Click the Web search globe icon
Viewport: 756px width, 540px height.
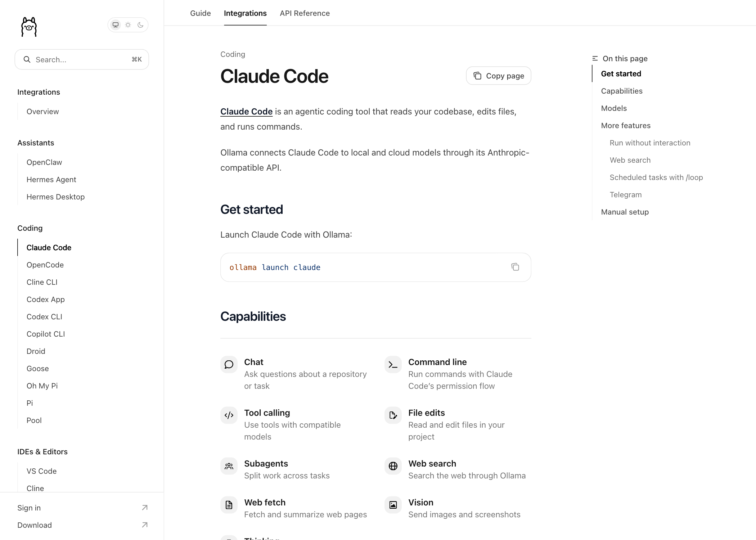[x=393, y=466]
